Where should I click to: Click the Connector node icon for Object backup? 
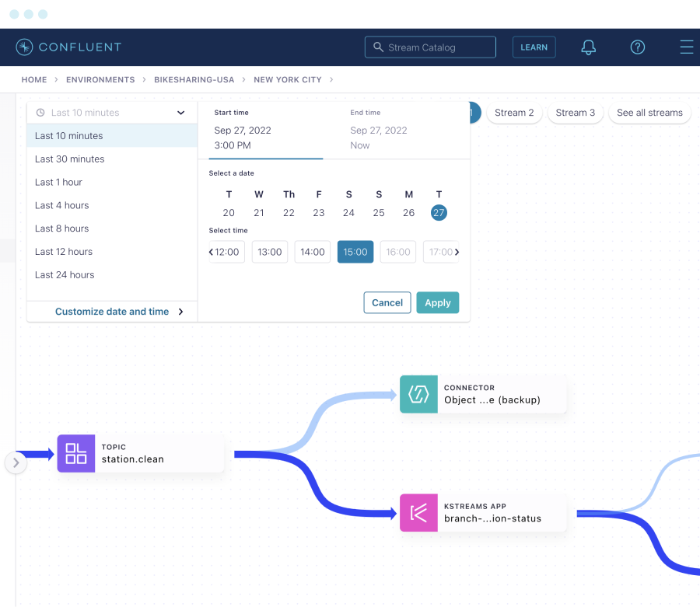[418, 395]
